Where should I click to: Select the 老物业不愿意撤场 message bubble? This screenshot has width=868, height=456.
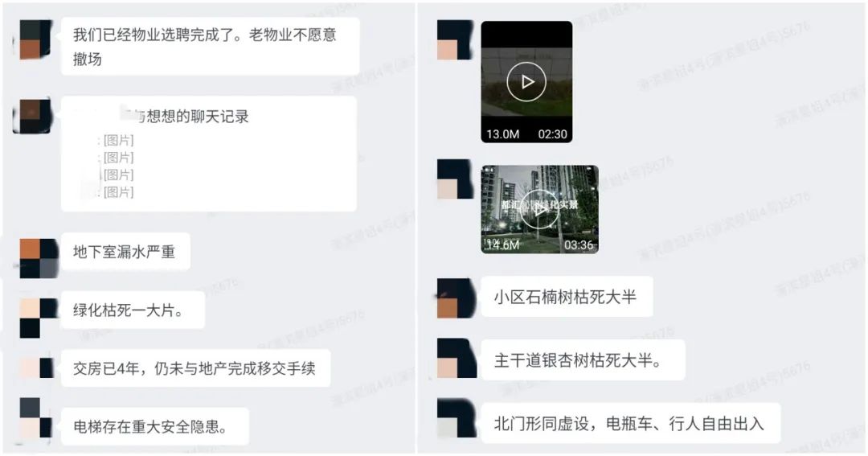click(210, 47)
